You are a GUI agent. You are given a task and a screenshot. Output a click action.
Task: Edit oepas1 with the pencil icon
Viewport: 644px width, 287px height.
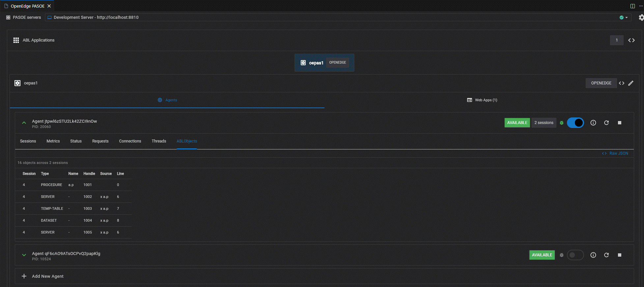631,83
